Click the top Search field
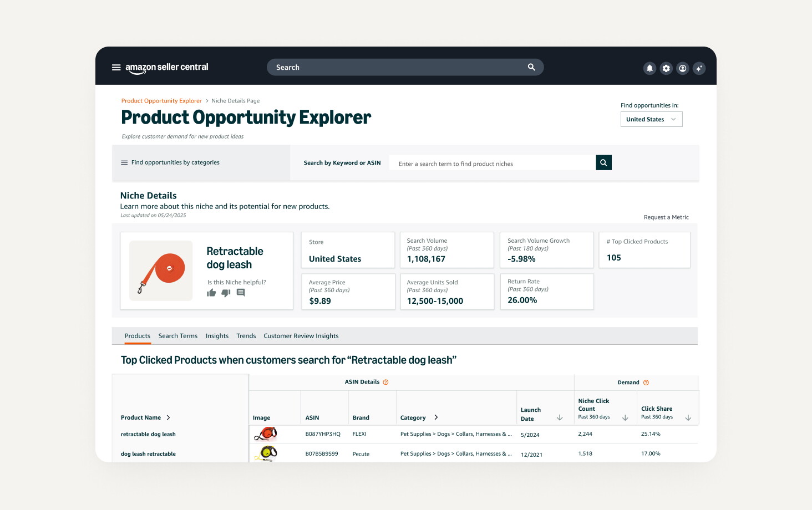This screenshot has width=812, height=510. click(405, 67)
